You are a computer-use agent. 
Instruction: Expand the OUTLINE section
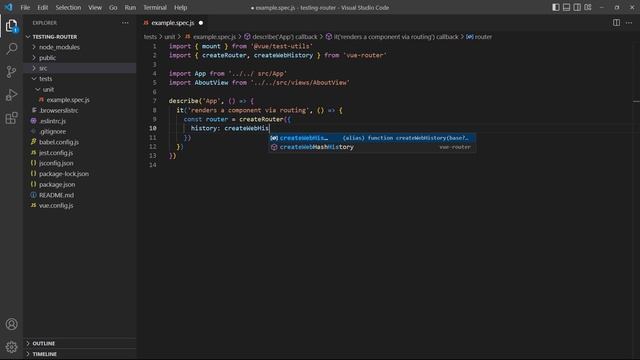pyautogui.click(x=80, y=343)
